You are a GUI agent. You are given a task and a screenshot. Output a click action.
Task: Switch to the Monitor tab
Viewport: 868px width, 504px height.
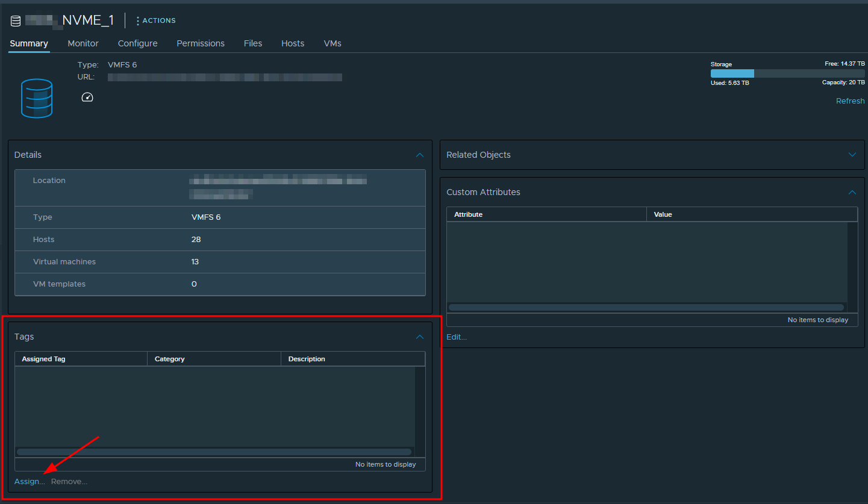pyautogui.click(x=83, y=43)
